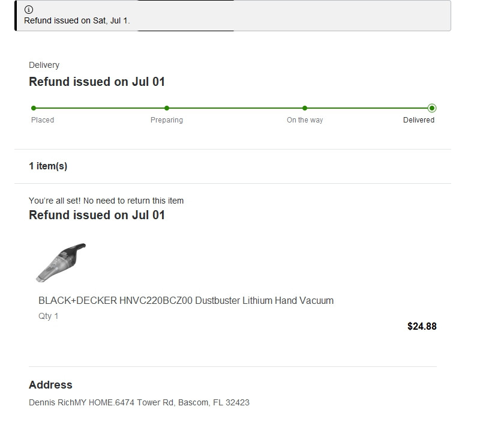480x448 pixels.
Task: Click the green line between Preparing and On the way
Action: [x=236, y=108]
